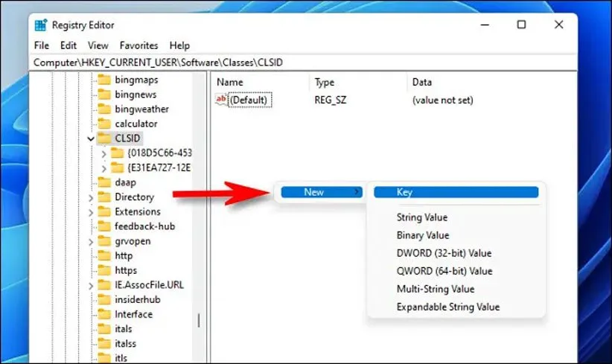Select the insiderhub label in tree
Image resolution: width=612 pixels, height=364 pixels.
tap(138, 300)
